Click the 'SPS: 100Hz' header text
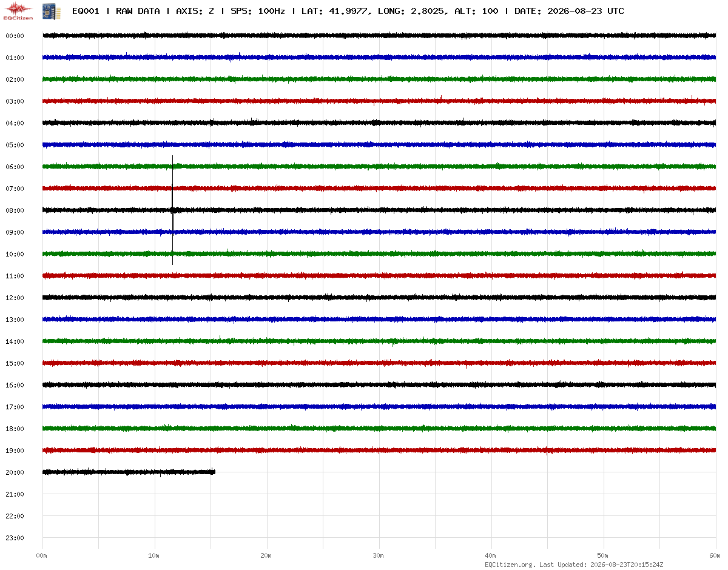 [257, 11]
